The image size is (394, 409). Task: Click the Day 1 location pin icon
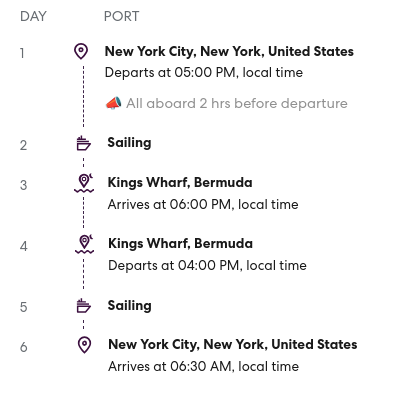pos(81,51)
